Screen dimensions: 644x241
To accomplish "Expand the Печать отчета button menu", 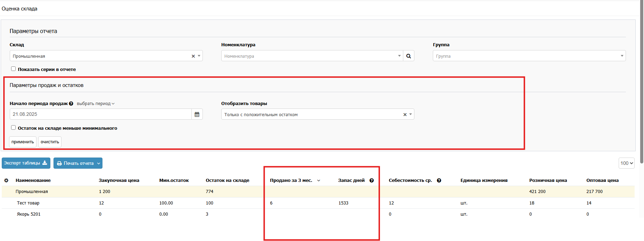I will [x=99, y=163].
